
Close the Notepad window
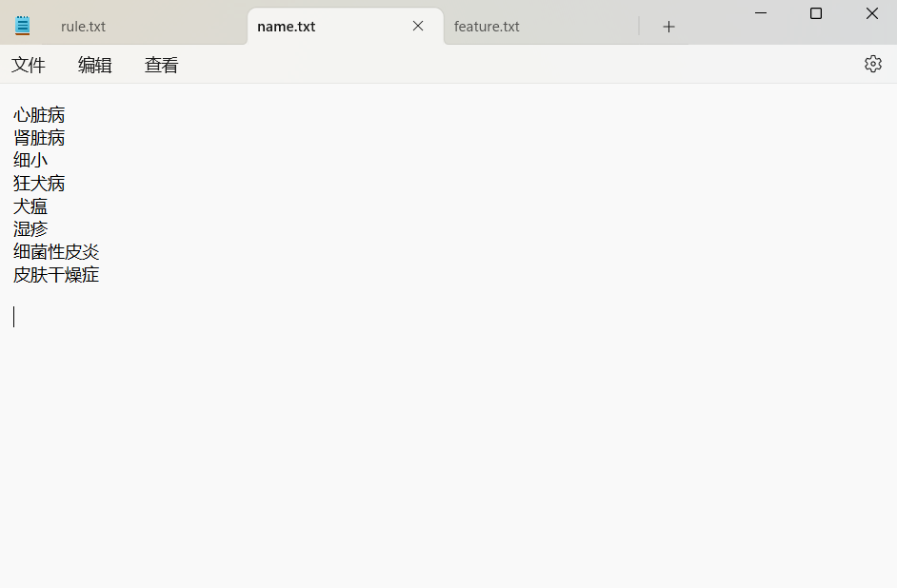(871, 13)
